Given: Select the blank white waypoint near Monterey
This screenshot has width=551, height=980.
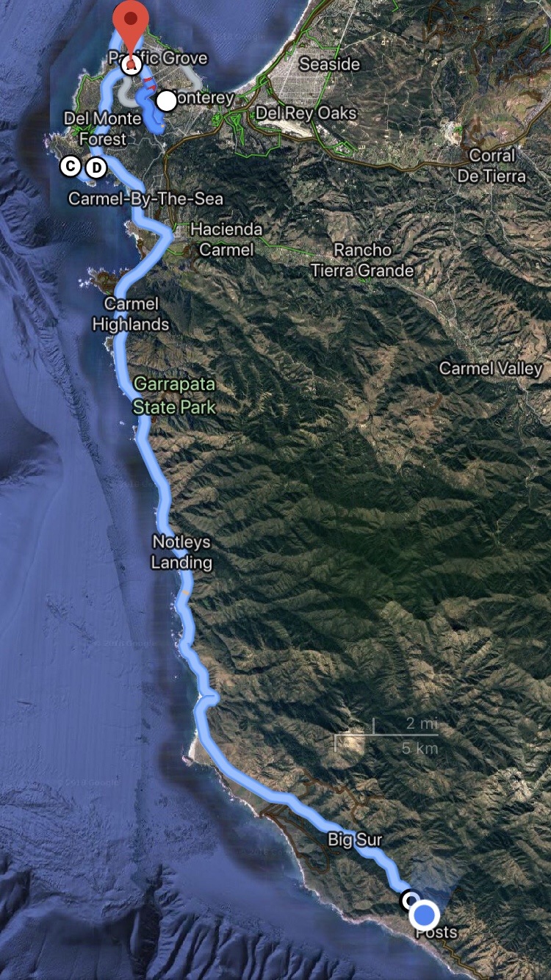Looking at the screenshot, I should (x=168, y=101).
